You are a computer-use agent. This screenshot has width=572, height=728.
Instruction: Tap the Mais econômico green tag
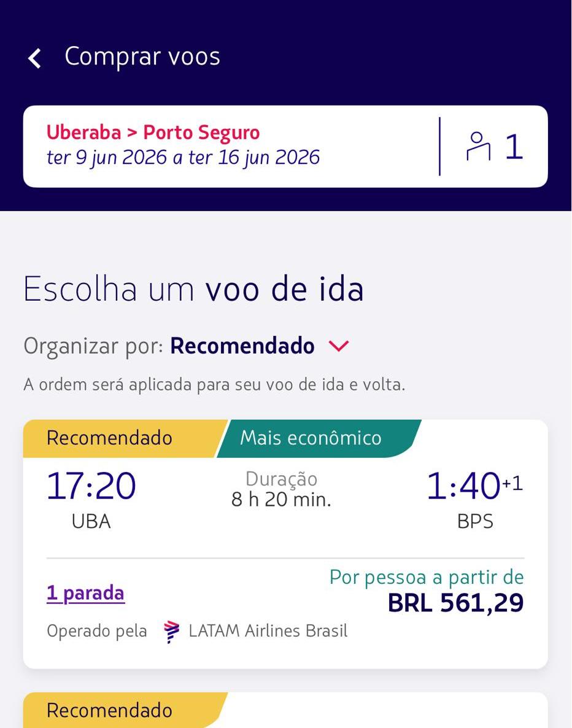pos(311,438)
